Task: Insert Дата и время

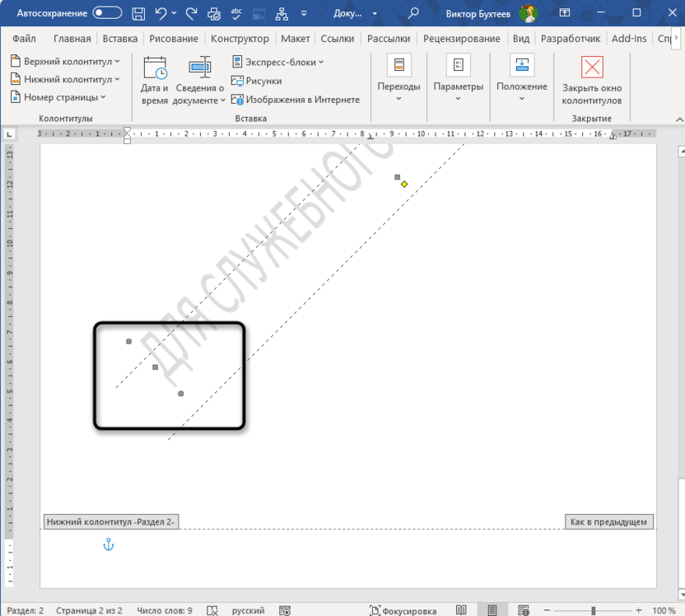Action: pos(154,81)
